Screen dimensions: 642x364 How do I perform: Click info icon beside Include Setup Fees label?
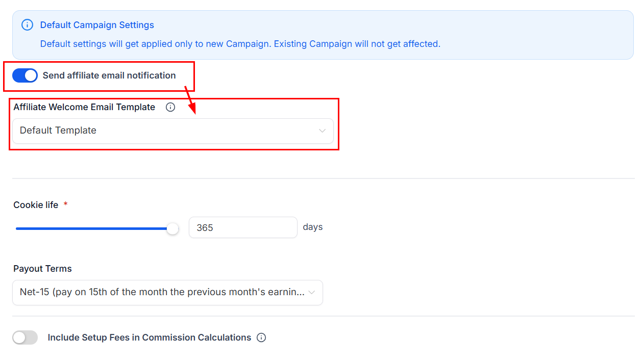tap(261, 337)
